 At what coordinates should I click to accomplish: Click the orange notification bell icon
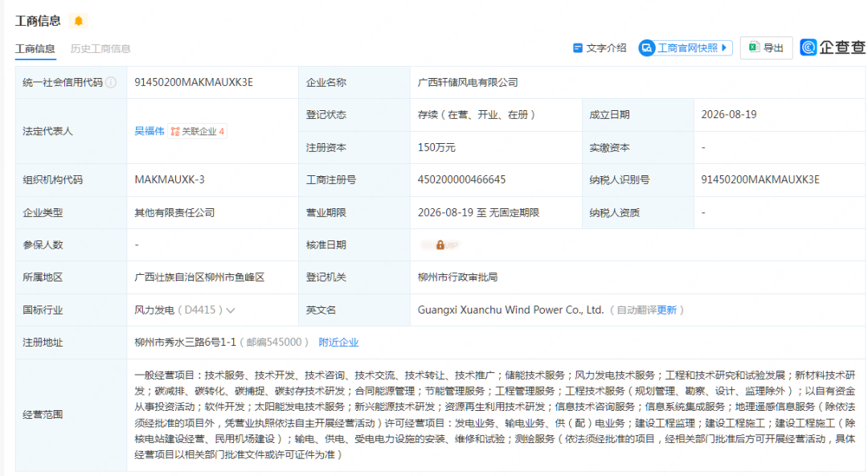79,21
